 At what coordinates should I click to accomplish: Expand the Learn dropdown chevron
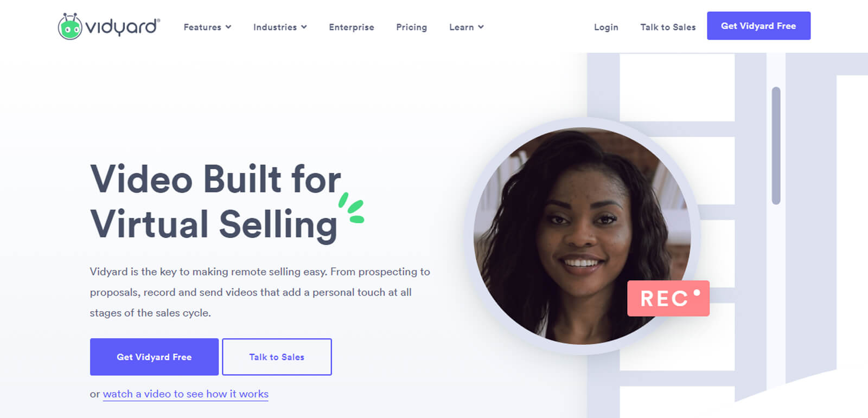click(481, 27)
